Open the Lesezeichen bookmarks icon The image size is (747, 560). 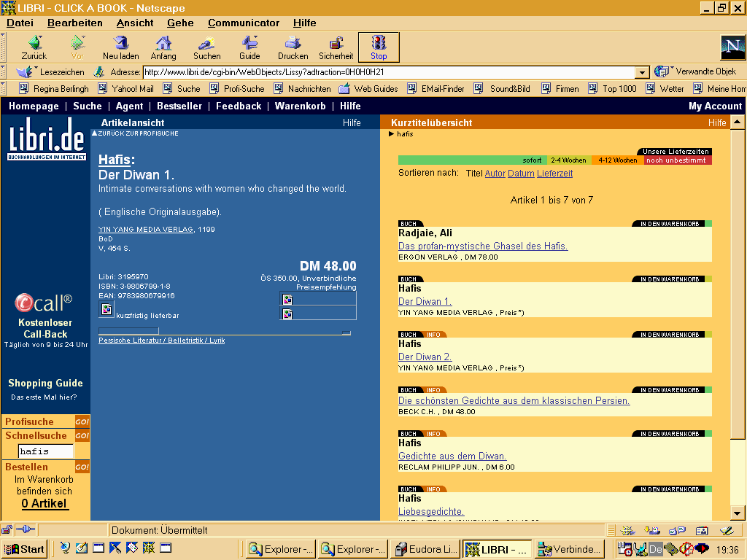coord(50,72)
